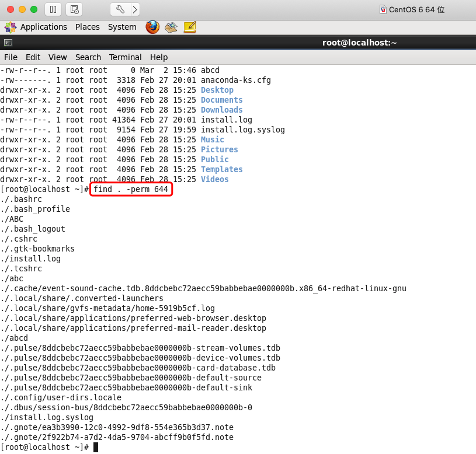Open the terminal View menu

[x=57, y=57]
